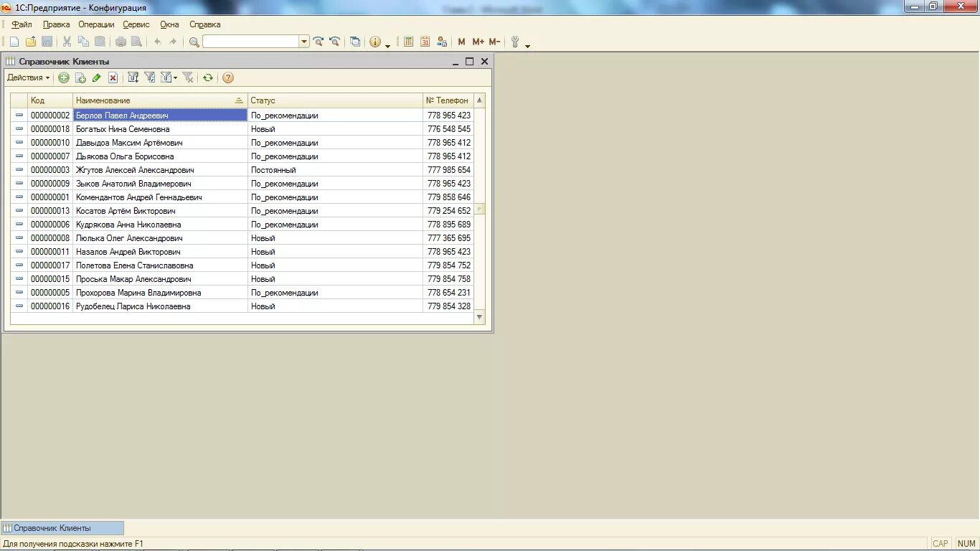
Task: Sort by the Наименование column header
Action: [x=161, y=100]
